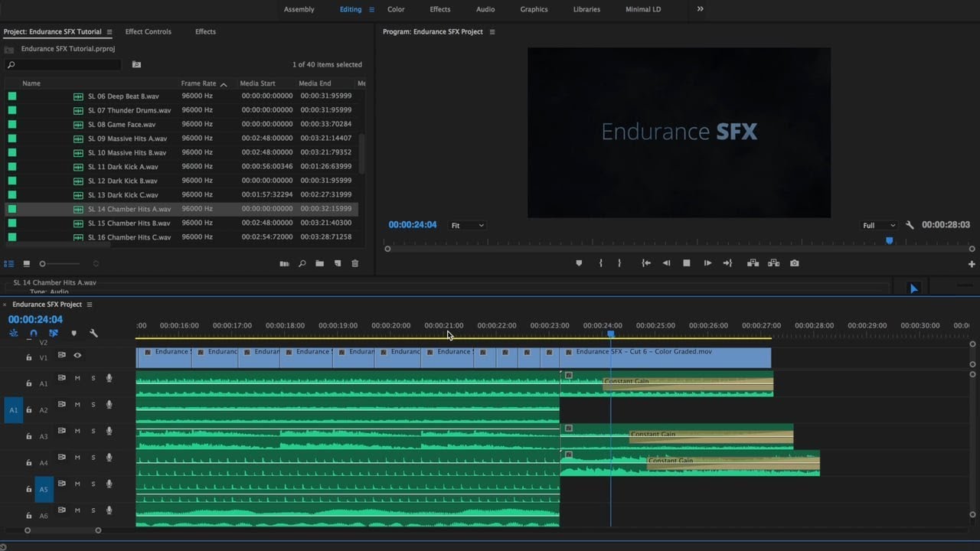Switch to Audio workspace
Screen dimensions: 980x551
point(485,9)
